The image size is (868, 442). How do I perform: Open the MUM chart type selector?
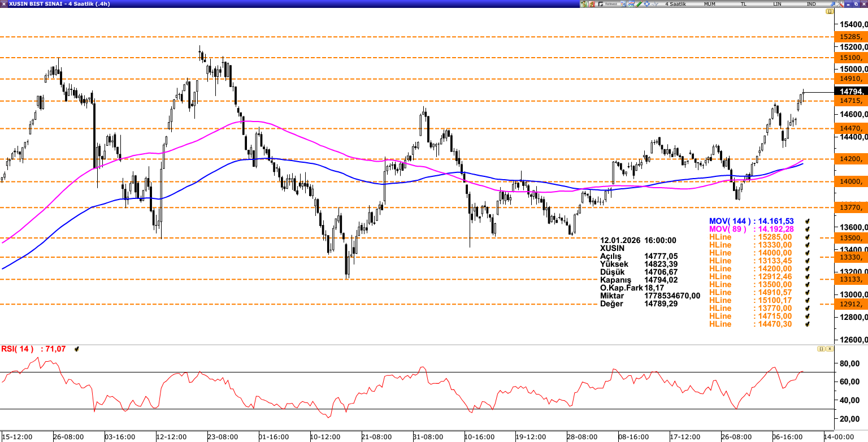[x=710, y=4]
